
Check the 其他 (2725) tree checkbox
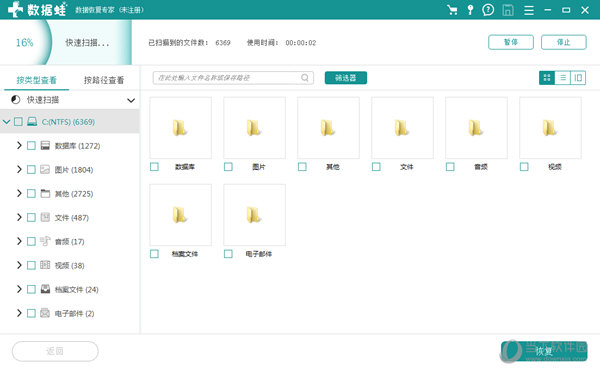(x=31, y=194)
